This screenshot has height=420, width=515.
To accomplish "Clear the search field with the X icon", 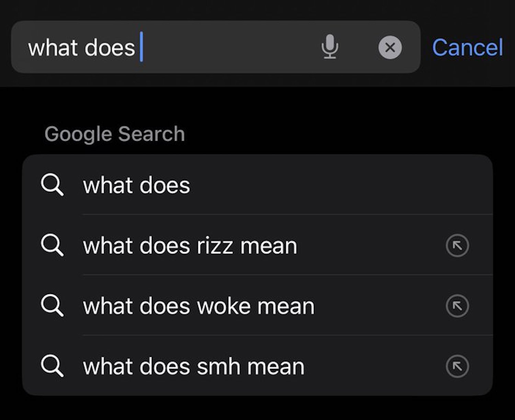I will click(390, 47).
